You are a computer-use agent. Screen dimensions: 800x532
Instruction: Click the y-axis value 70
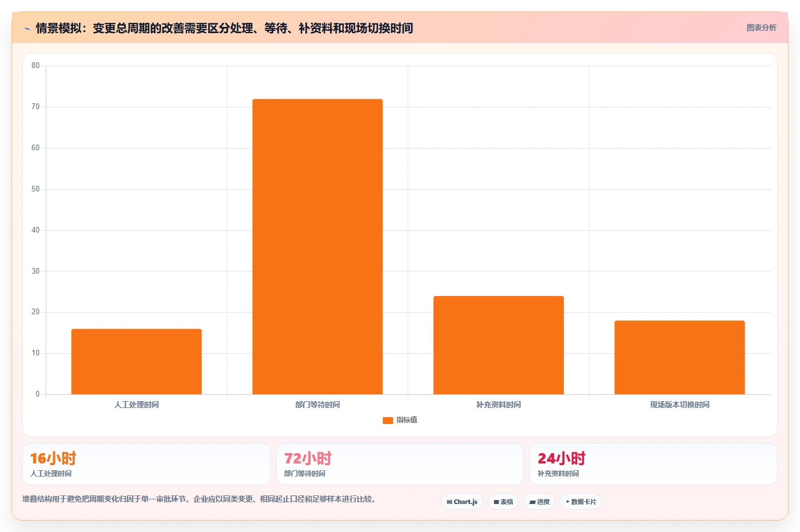coord(35,107)
